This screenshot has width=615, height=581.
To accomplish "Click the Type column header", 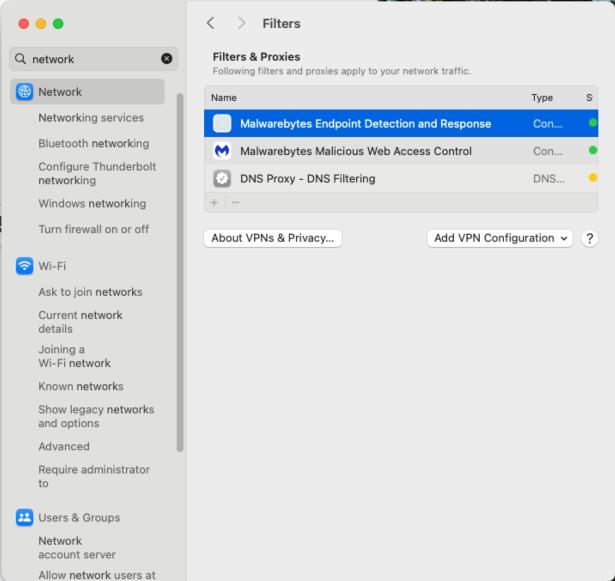I will point(542,98).
